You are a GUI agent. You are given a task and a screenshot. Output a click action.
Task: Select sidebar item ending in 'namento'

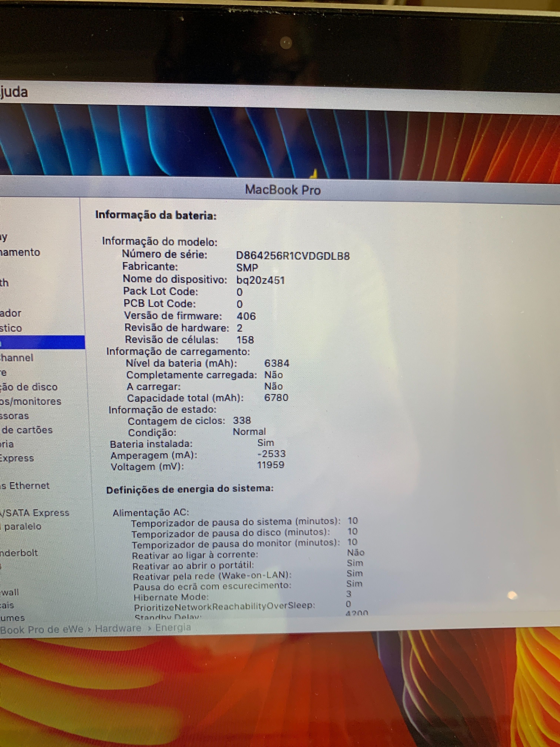click(20, 252)
